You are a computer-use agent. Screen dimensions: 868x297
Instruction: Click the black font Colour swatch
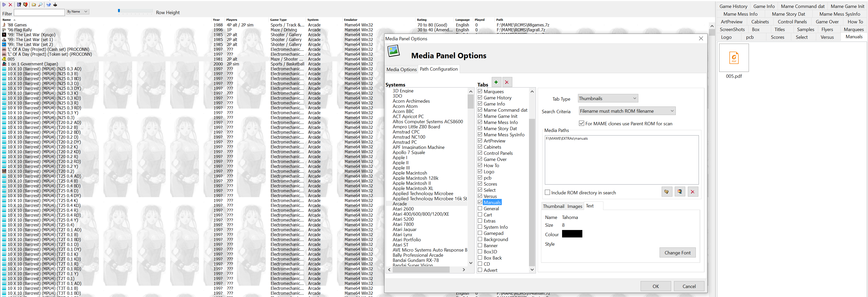click(x=572, y=234)
